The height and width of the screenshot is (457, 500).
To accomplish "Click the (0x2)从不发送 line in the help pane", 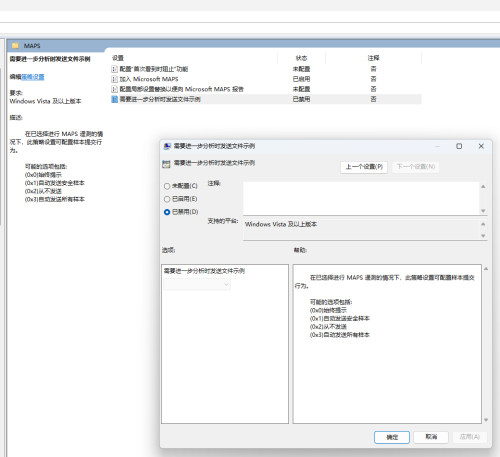I will pyautogui.click(x=328, y=327).
